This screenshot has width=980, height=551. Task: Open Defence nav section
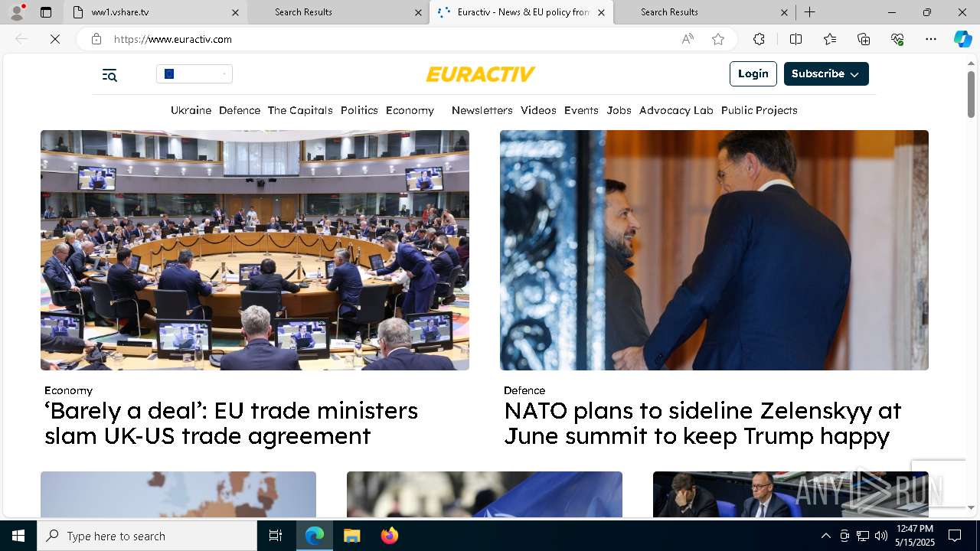pos(240,110)
